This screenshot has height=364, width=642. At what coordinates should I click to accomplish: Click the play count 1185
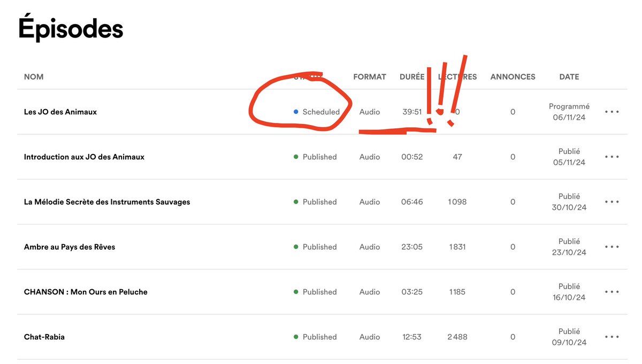(x=457, y=292)
